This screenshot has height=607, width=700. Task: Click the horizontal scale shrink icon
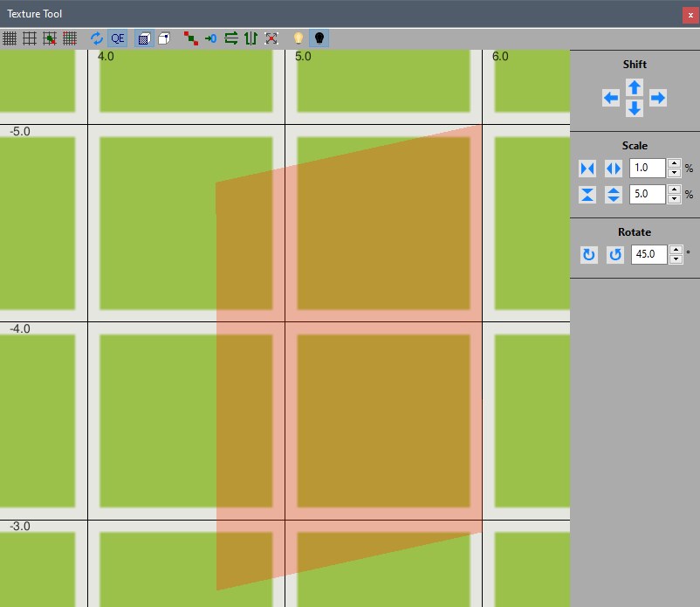coord(587,169)
